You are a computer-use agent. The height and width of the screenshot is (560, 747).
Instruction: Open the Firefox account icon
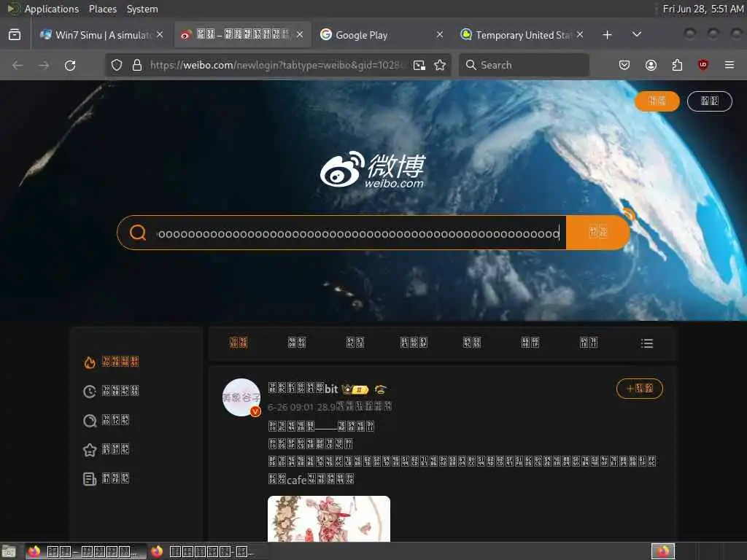(651, 65)
